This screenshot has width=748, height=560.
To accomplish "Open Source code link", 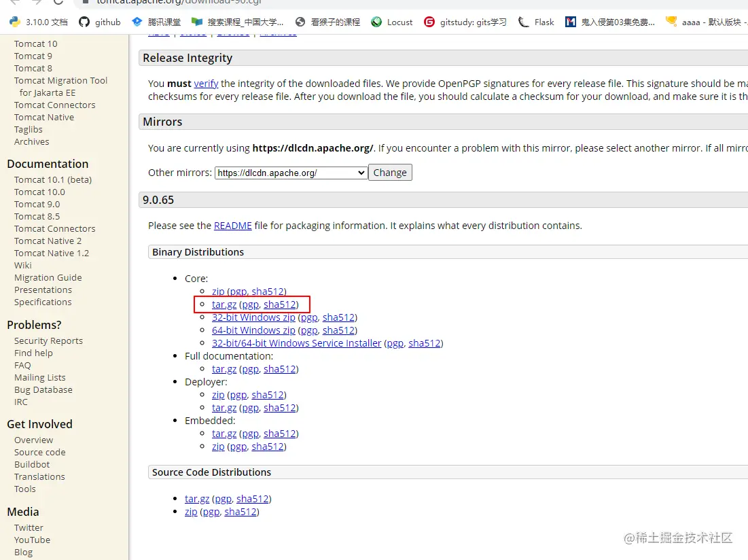I will (39, 452).
